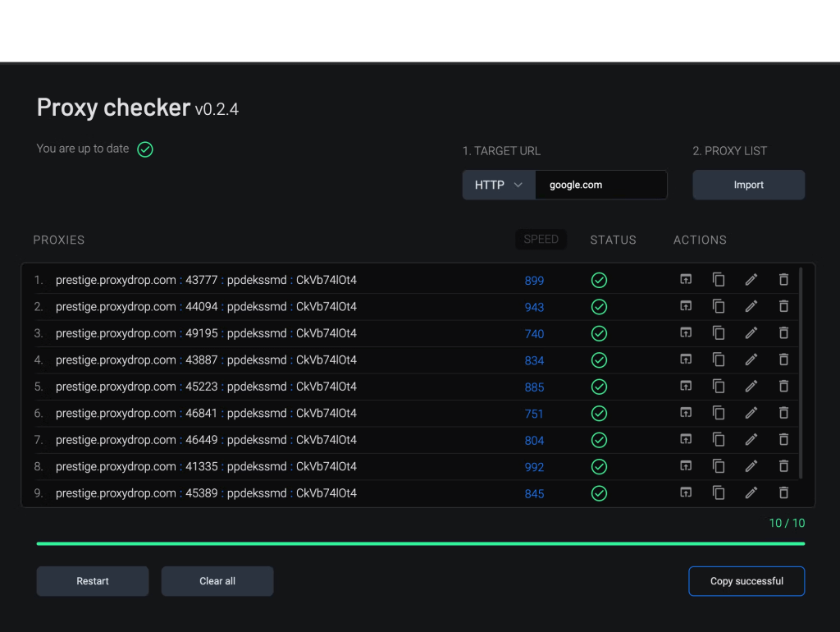The image size is (840, 632).
Task: Copy the proxy on port 46841
Action: [719, 413]
